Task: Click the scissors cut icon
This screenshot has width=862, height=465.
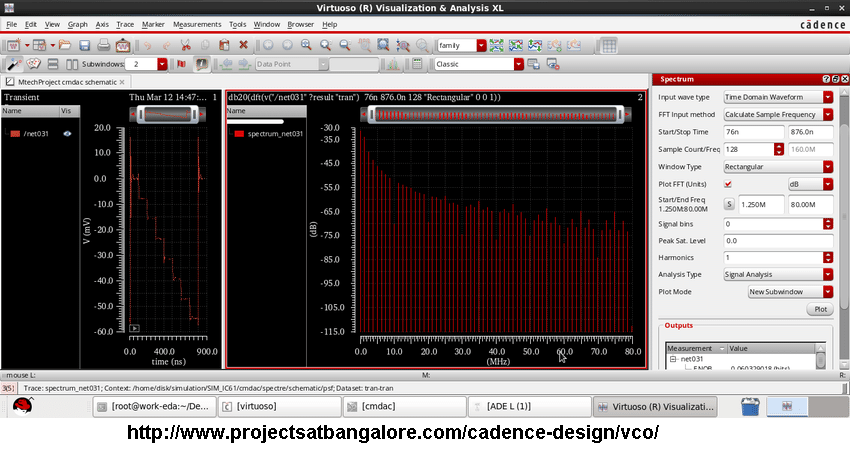Action: pos(186,45)
